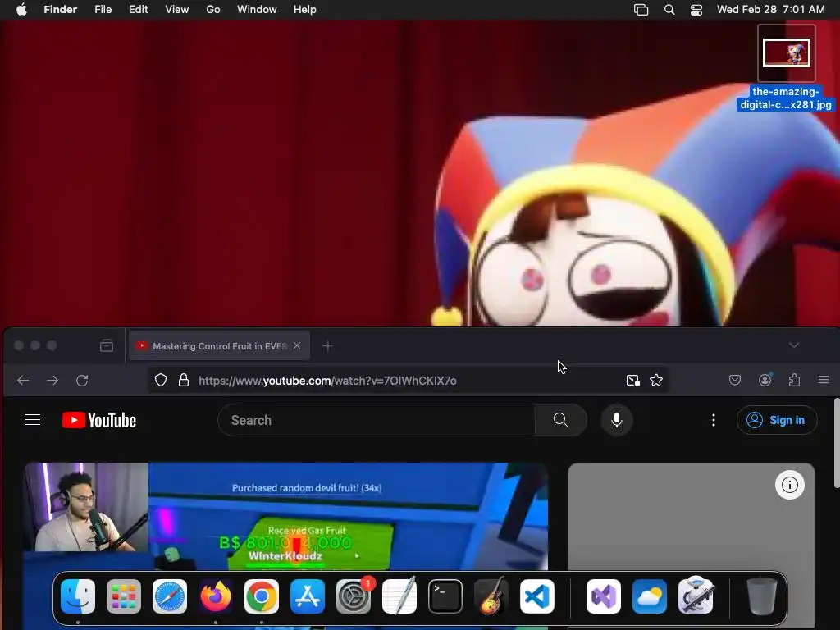
Task: Open the Go menu
Action: click(x=213, y=10)
